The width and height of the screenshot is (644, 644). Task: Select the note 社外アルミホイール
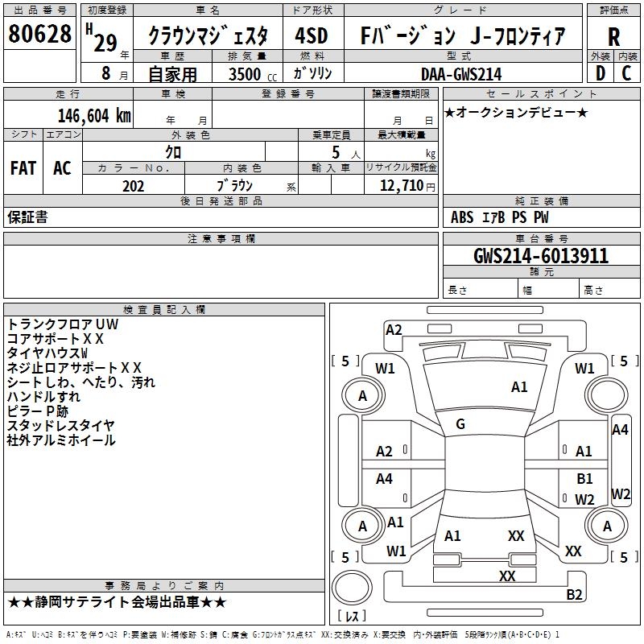pos(61,440)
